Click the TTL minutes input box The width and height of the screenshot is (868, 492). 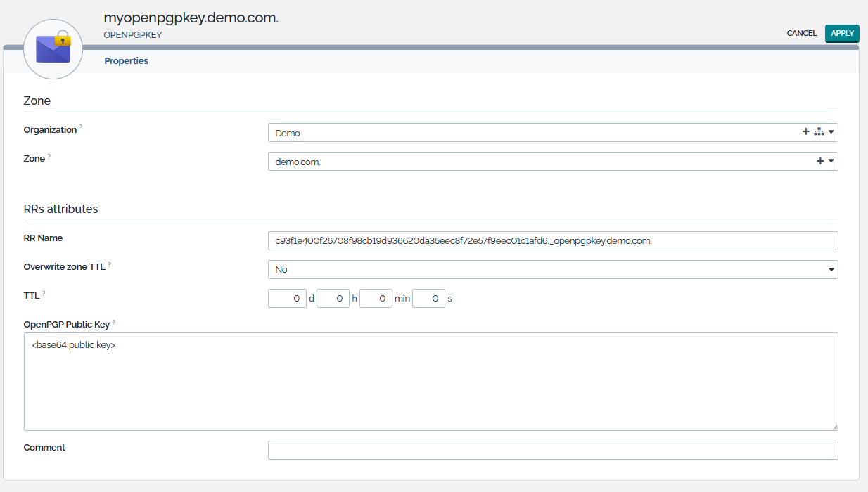[375, 299]
